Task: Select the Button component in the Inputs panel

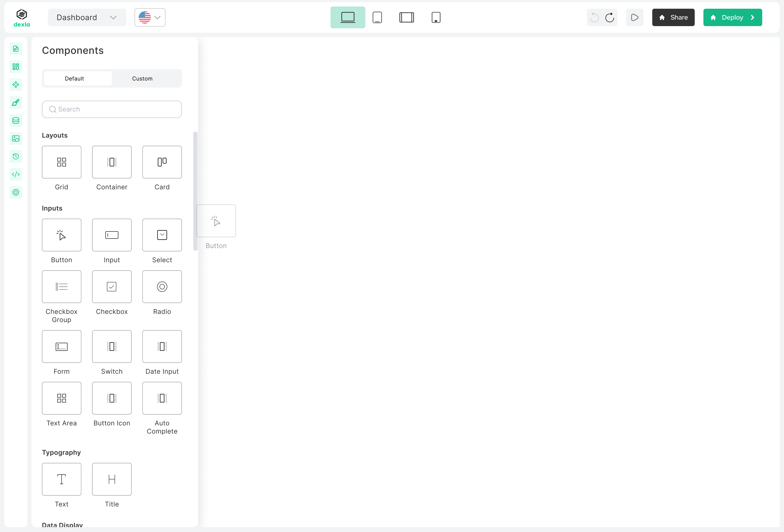Action: tap(62, 235)
